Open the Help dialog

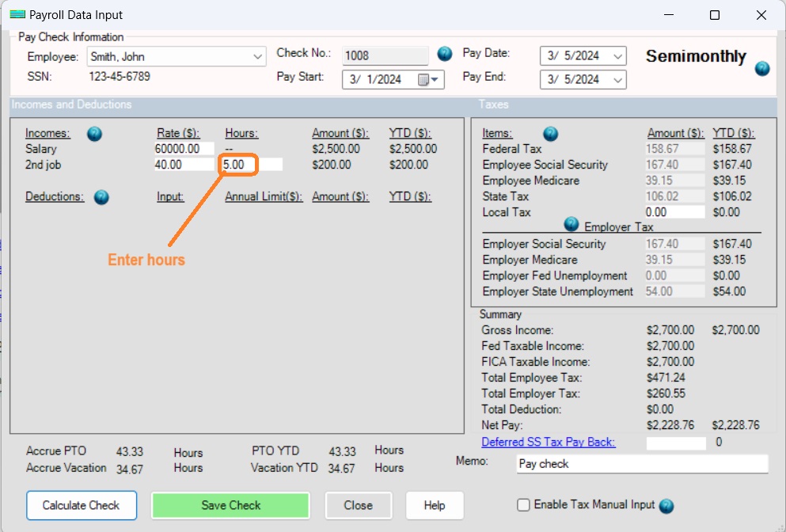434,505
